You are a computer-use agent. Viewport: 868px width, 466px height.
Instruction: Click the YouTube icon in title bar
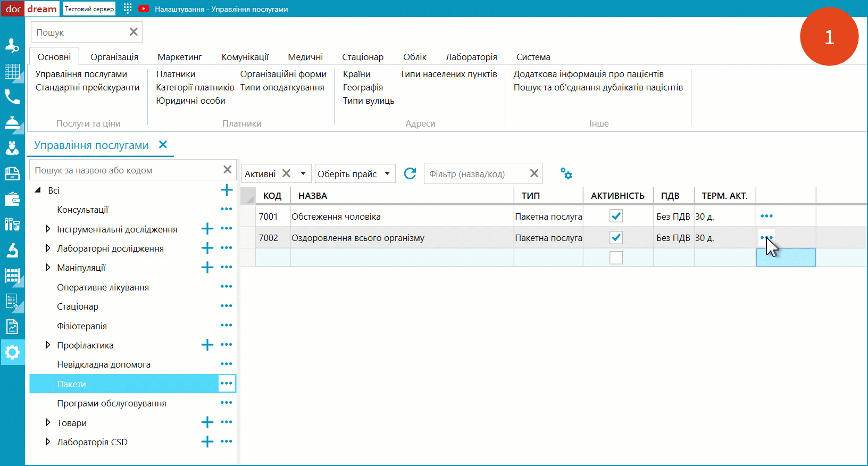click(144, 9)
